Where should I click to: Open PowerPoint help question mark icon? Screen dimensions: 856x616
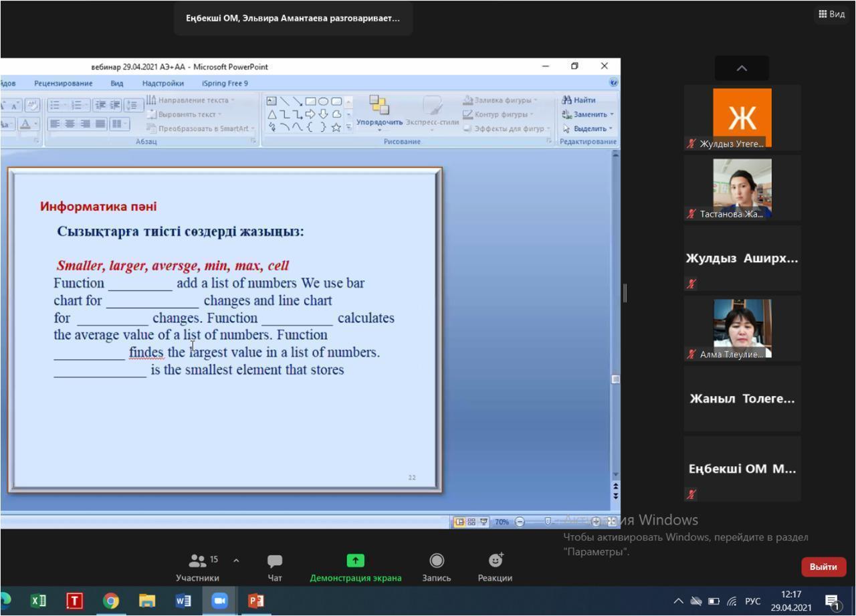[x=613, y=83]
